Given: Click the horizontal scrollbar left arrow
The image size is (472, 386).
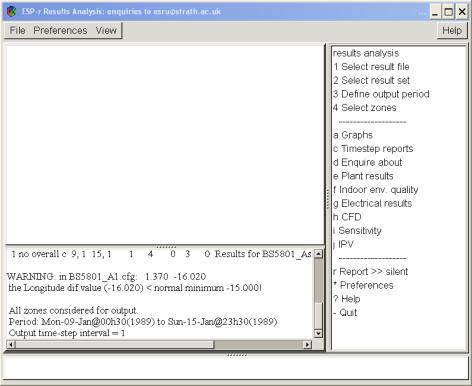Looking at the screenshot, I should coord(11,344).
